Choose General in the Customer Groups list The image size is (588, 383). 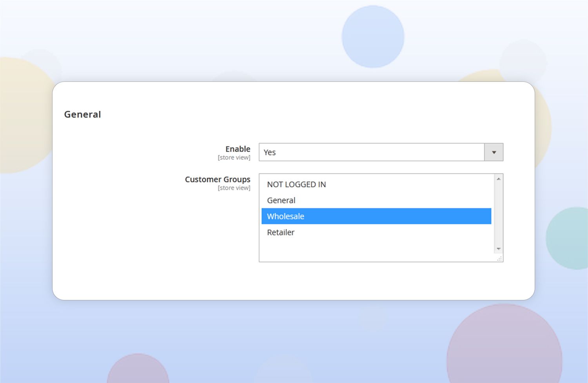pos(281,201)
